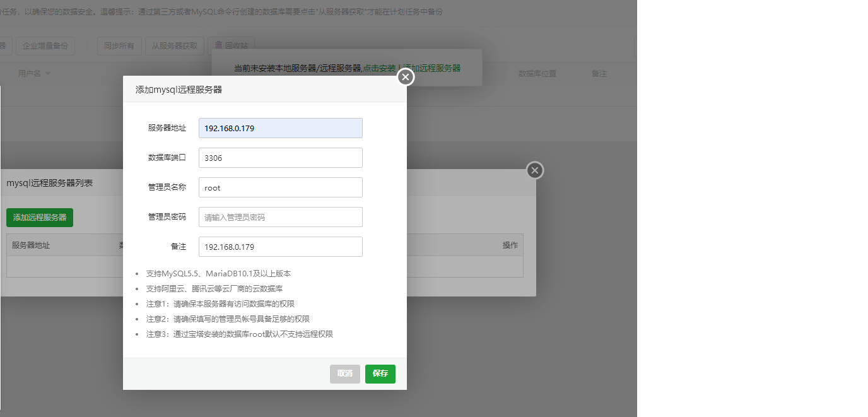Click the 操作 column header in list table
Viewport: 868px width, 417px height.
click(x=510, y=245)
